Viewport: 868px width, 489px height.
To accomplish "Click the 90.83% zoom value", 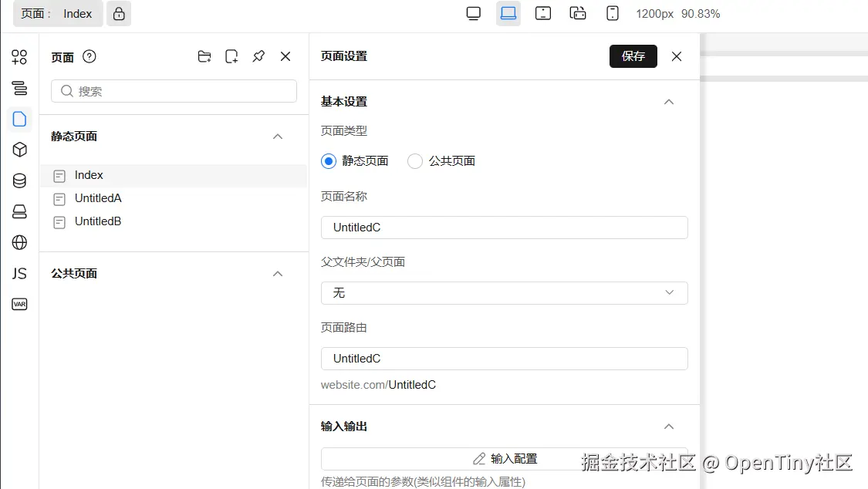I will tap(701, 14).
